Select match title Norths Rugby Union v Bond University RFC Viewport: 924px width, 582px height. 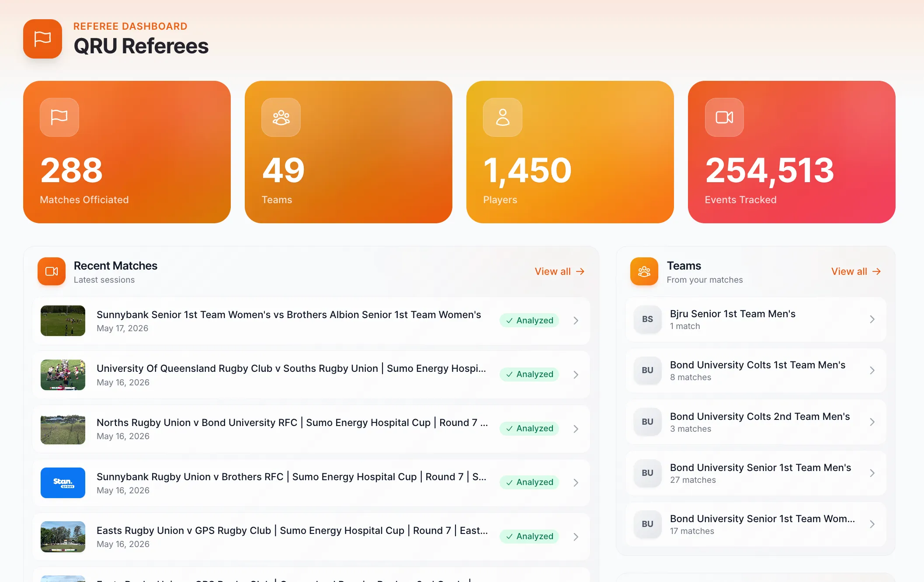292,423
